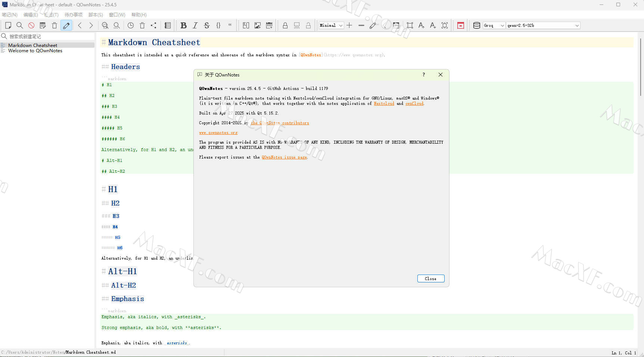Apply bold with the B icon
Image resolution: width=644 pixels, height=357 pixels.
183,25
